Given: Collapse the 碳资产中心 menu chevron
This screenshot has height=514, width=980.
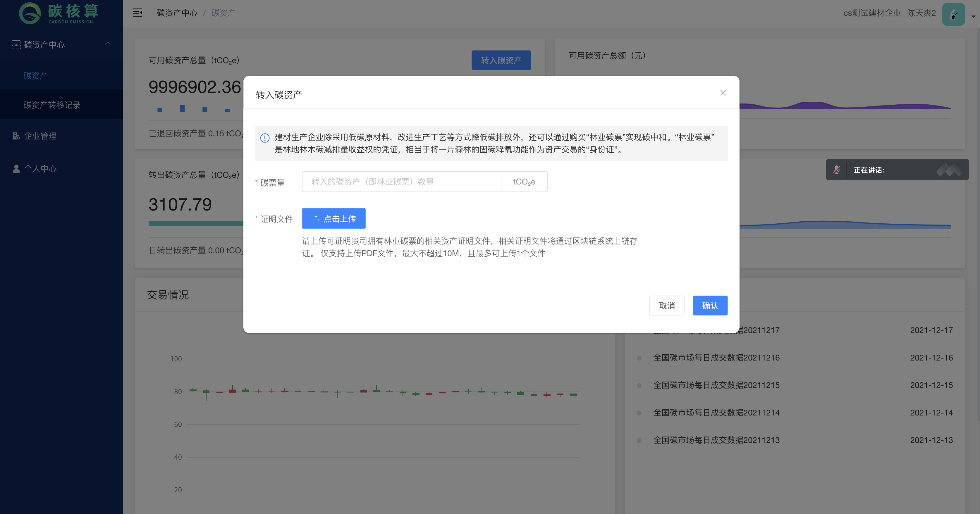Looking at the screenshot, I should tap(108, 44).
